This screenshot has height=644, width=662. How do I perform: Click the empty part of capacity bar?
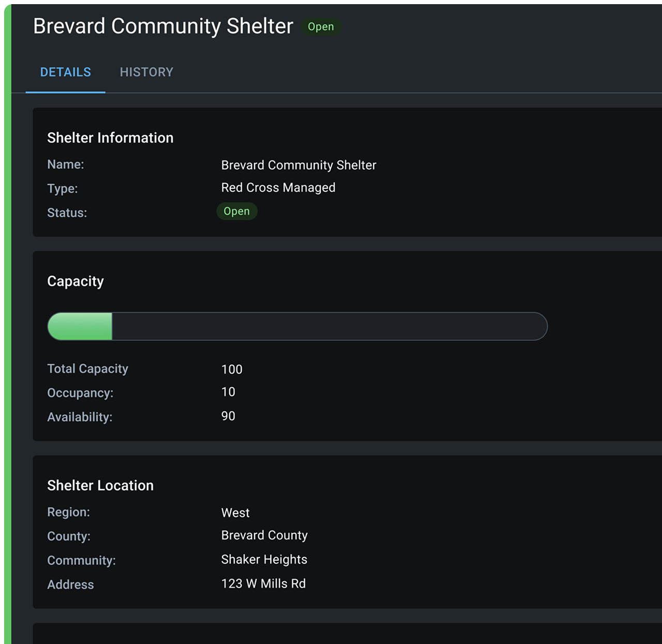tap(329, 326)
